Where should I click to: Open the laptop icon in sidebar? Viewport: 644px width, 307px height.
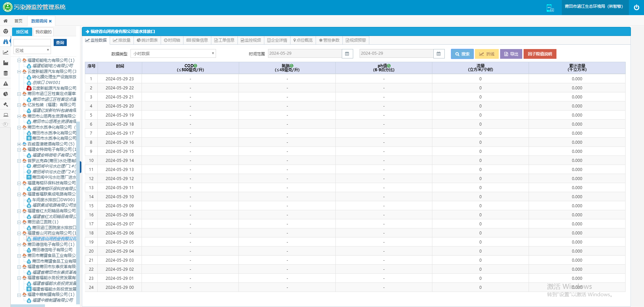coord(5,115)
